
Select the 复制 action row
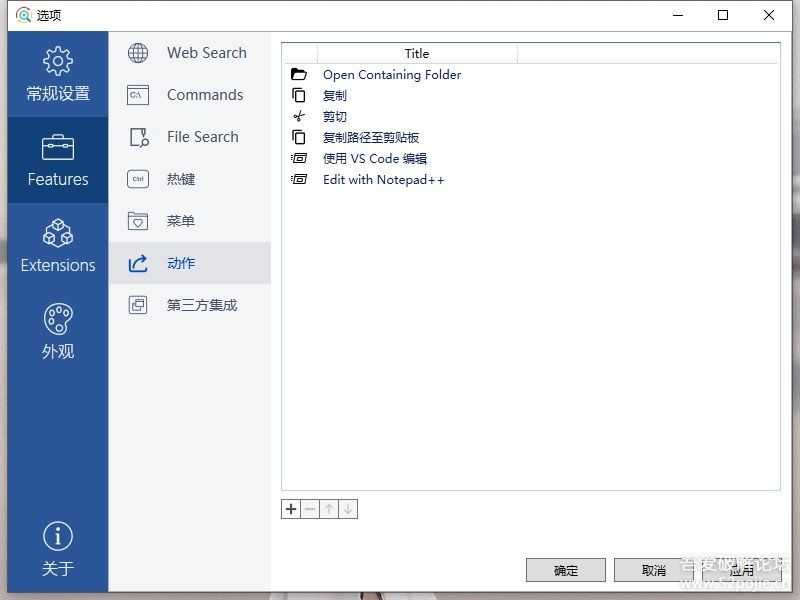pos(531,95)
